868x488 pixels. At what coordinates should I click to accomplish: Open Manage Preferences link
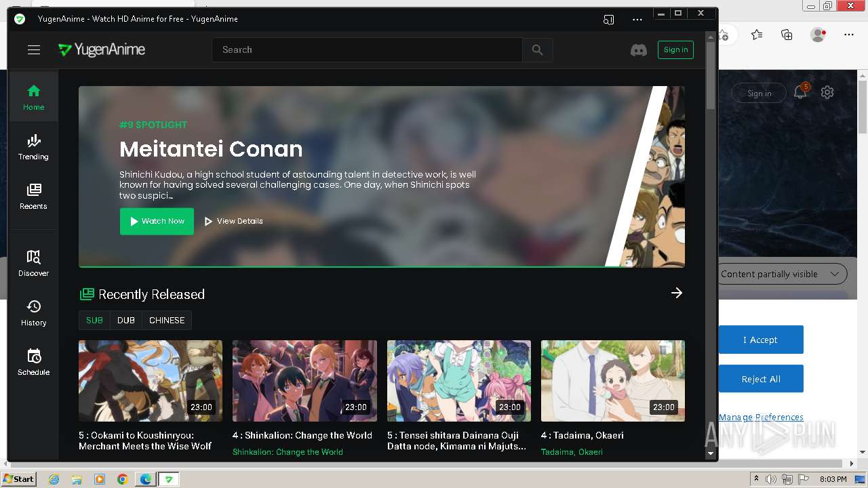761,417
